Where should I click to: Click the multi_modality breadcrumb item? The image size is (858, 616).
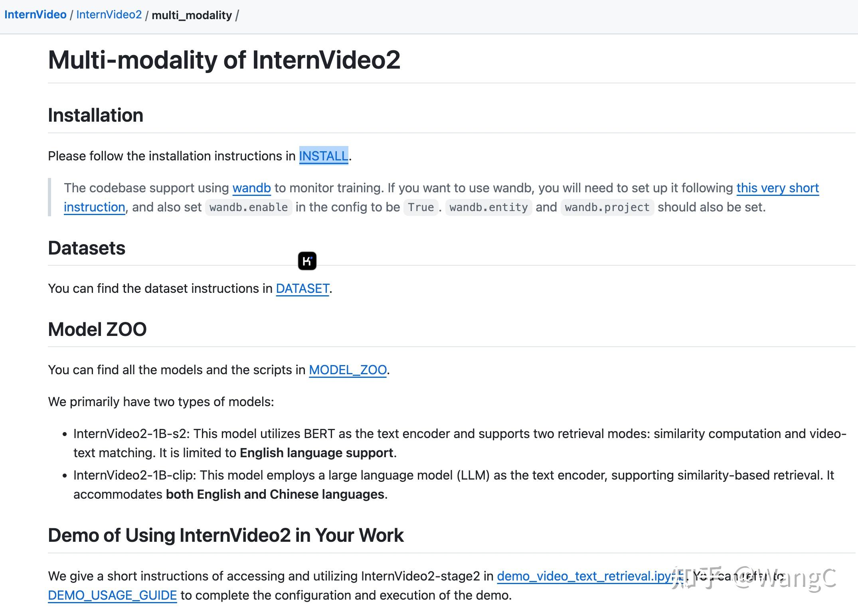[192, 15]
